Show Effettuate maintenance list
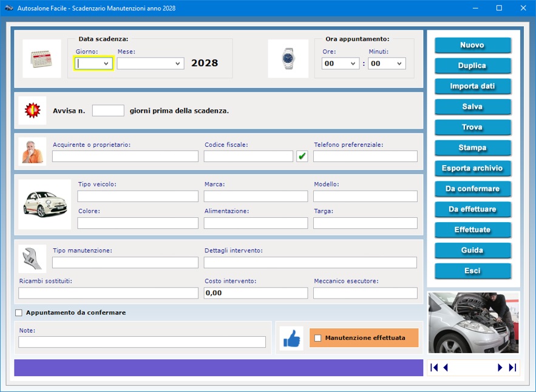This screenshot has height=392, width=536. click(x=472, y=229)
